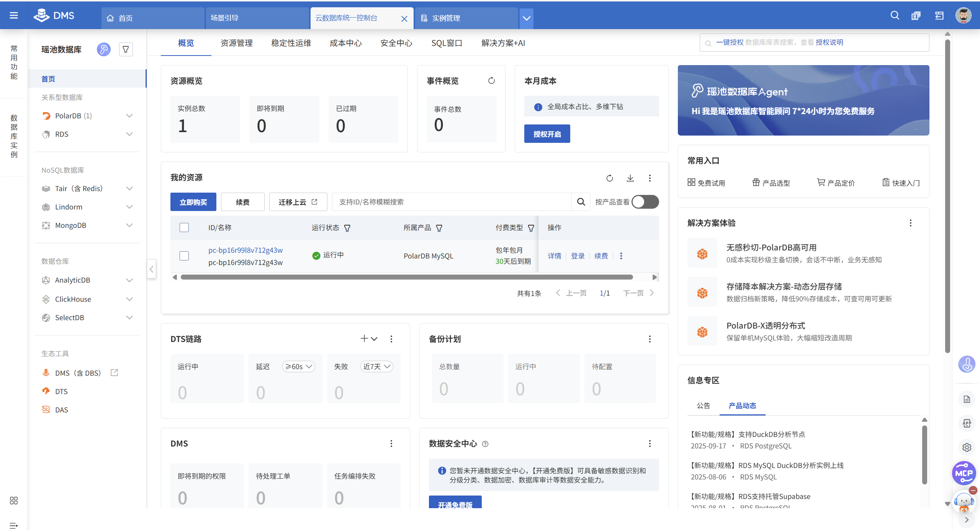The height and width of the screenshot is (530, 980).
Task: Refresh the 我的资源 list
Action: point(610,178)
